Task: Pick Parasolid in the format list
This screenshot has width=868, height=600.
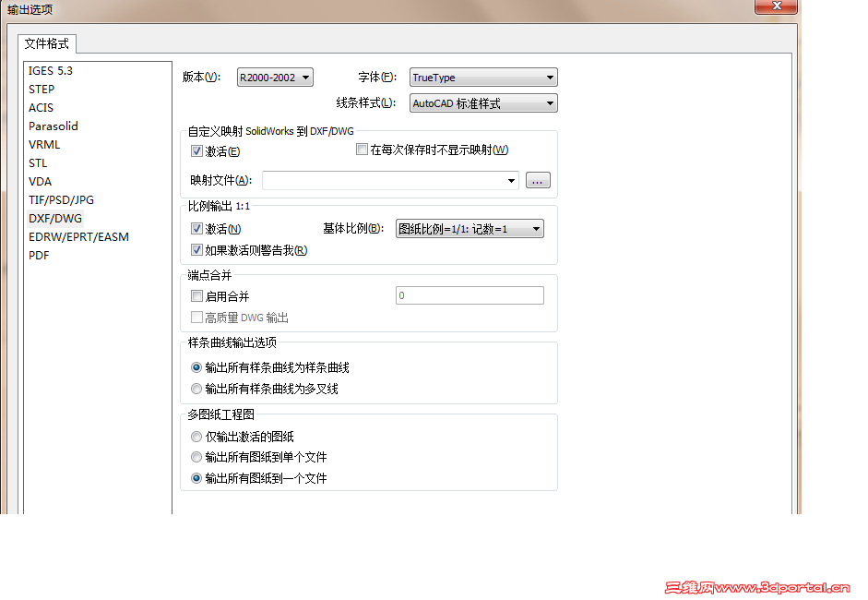Action: (x=54, y=126)
